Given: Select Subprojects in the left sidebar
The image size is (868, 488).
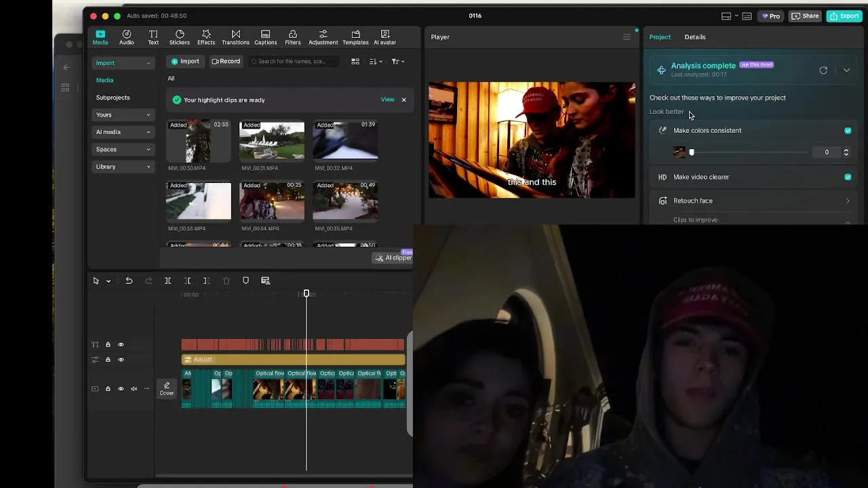Looking at the screenshot, I should click(113, 98).
